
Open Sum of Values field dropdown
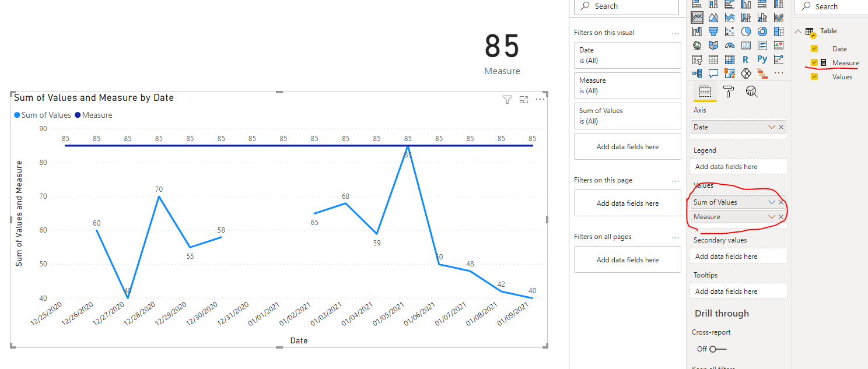click(772, 202)
